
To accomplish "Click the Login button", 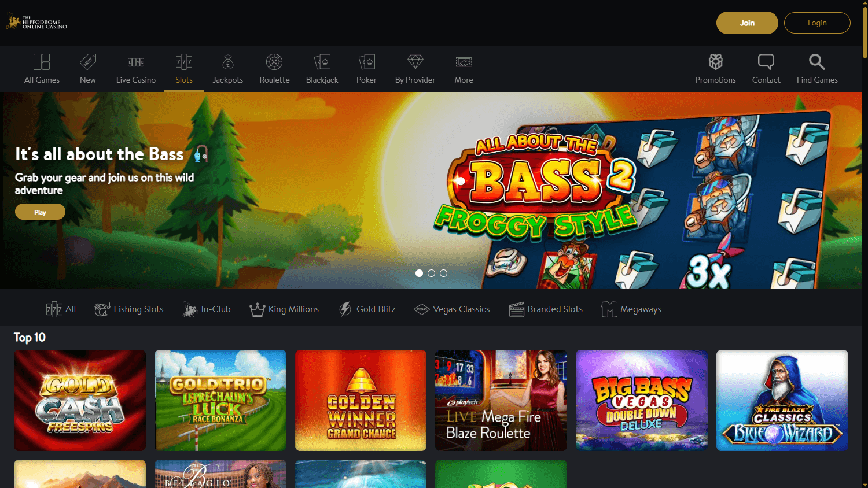I will click(x=817, y=23).
